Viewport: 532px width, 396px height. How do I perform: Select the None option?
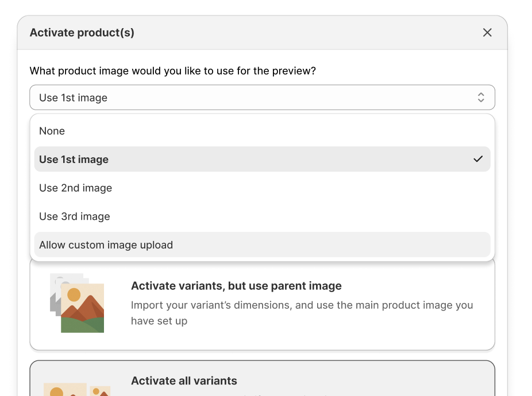(x=52, y=131)
